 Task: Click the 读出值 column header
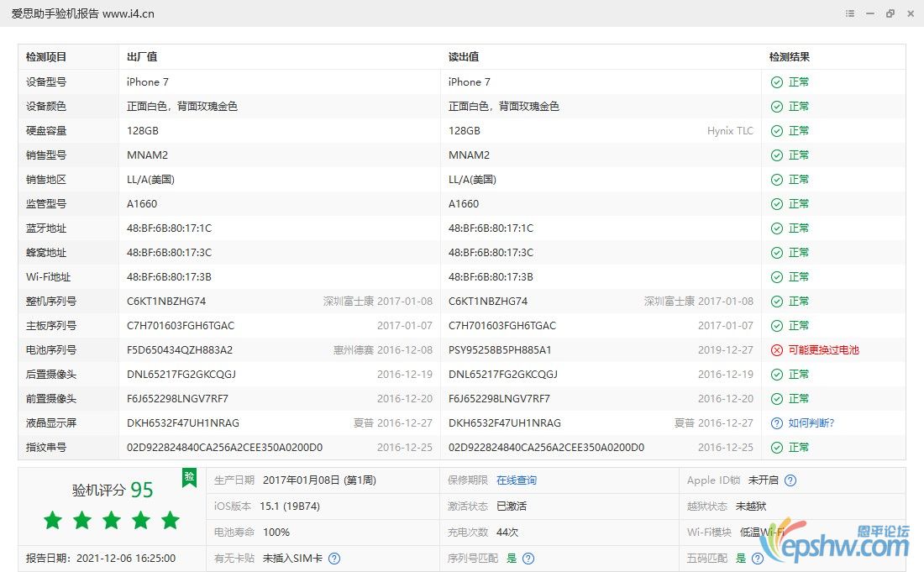464,57
